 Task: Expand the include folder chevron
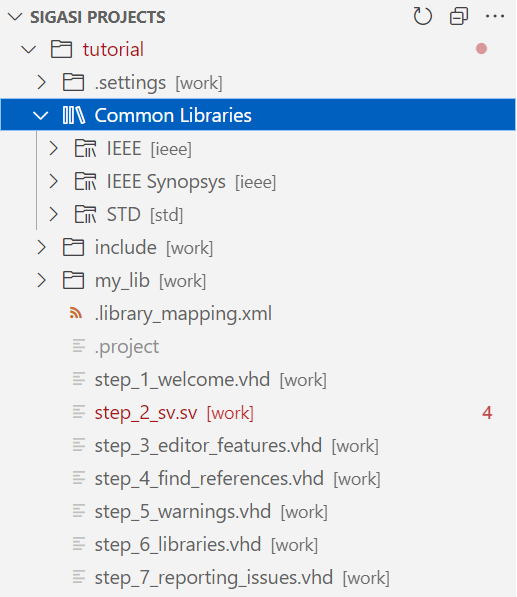41,247
